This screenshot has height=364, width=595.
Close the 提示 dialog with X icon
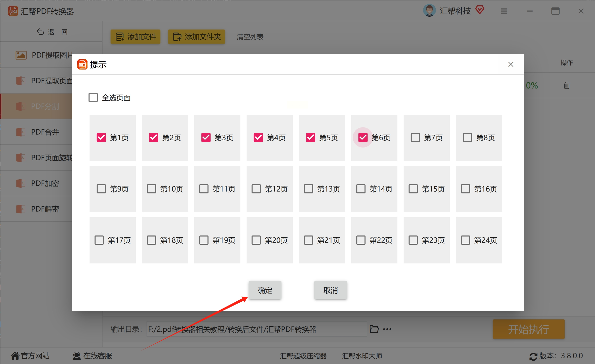click(511, 64)
